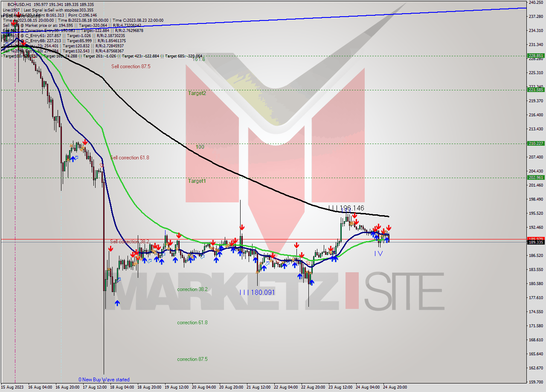Click the 198.490 price axis value
This screenshot has height=392, width=546.
click(x=536, y=199)
